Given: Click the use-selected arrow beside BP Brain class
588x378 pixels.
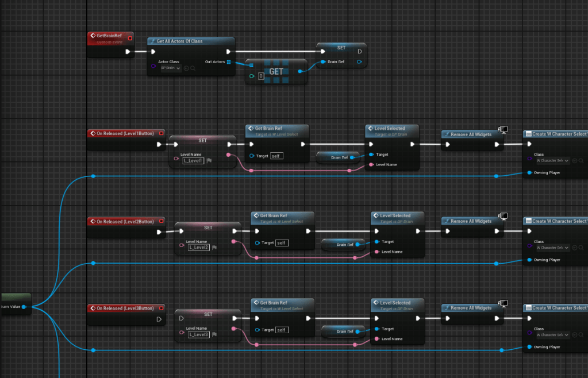Looking at the screenshot, I should pos(187,68).
